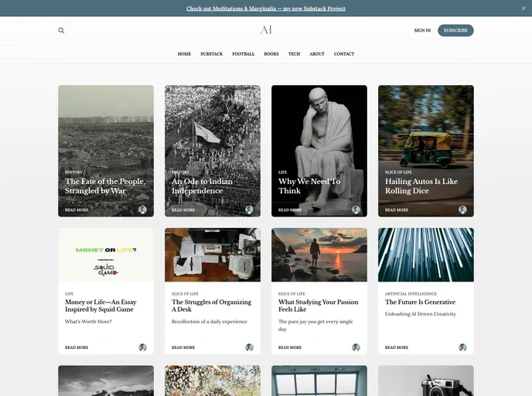The height and width of the screenshot is (396, 532).
Task: Click Read More on What Studying Your Passion
Action: (290, 347)
